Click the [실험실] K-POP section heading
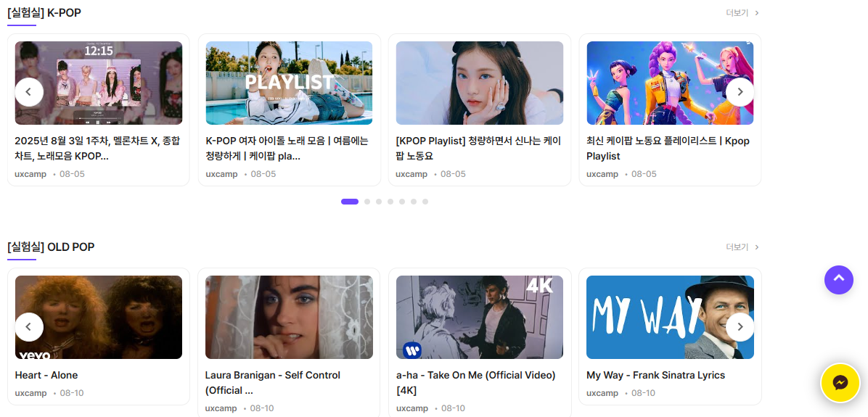The width and height of the screenshot is (868, 417). pos(44,13)
